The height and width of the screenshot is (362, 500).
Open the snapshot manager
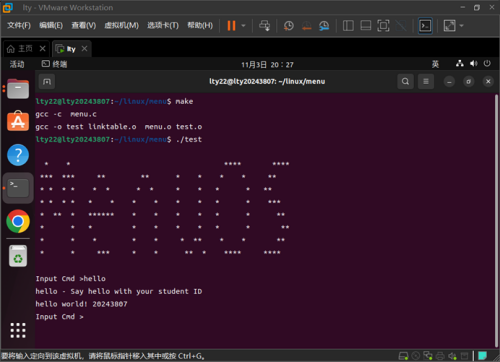coord(324,26)
